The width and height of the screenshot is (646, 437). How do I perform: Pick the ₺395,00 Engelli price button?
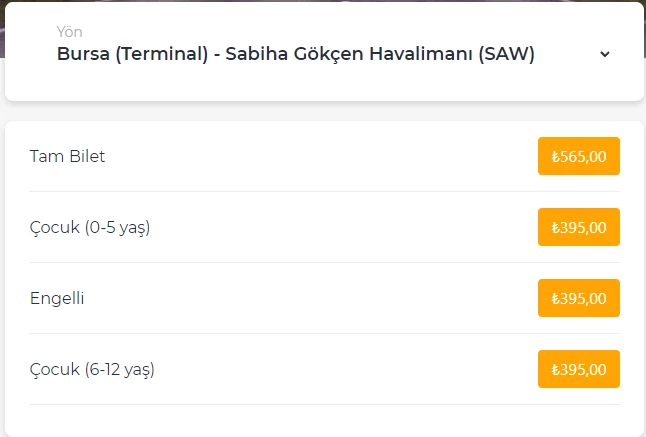578,298
